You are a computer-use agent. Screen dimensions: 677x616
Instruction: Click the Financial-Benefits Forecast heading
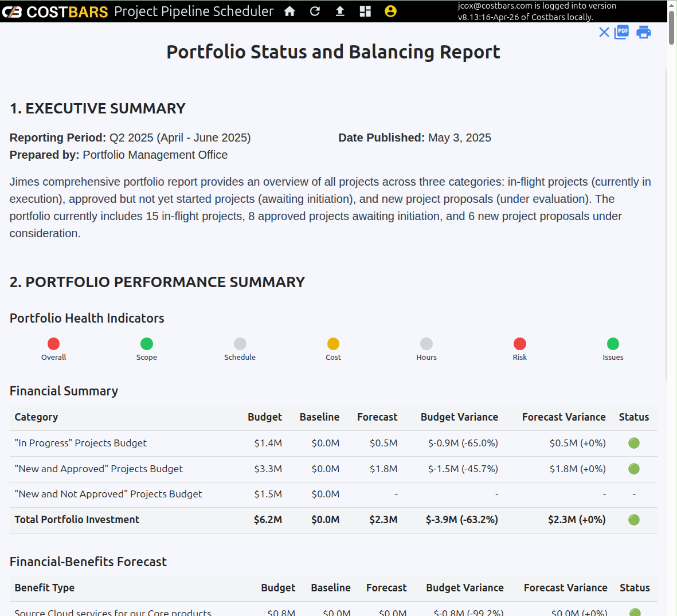pos(88,562)
